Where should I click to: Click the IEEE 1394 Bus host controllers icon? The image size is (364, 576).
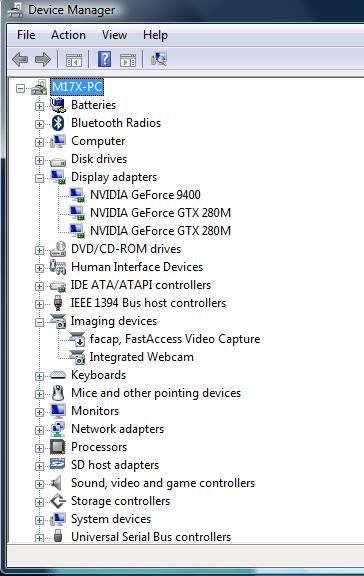(x=58, y=303)
